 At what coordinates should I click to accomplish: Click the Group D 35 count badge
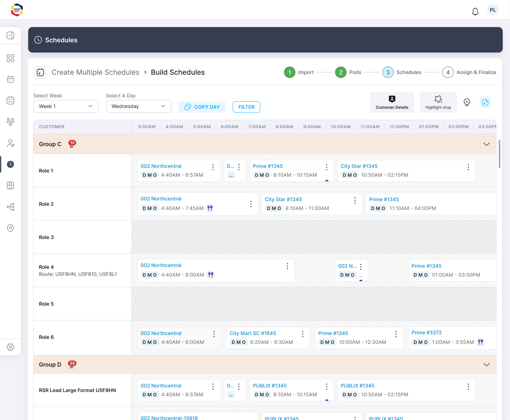tap(72, 364)
